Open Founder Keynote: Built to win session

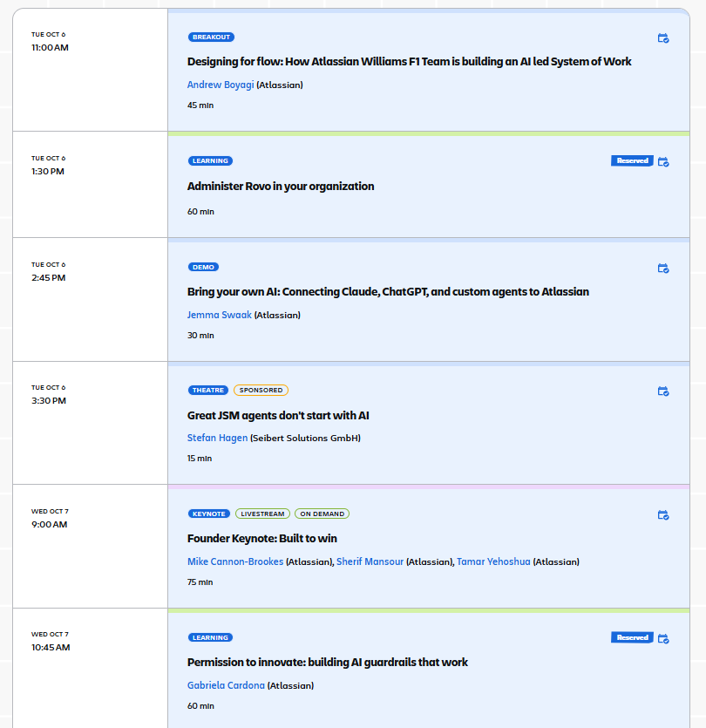pyautogui.click(x=262, y=539)
